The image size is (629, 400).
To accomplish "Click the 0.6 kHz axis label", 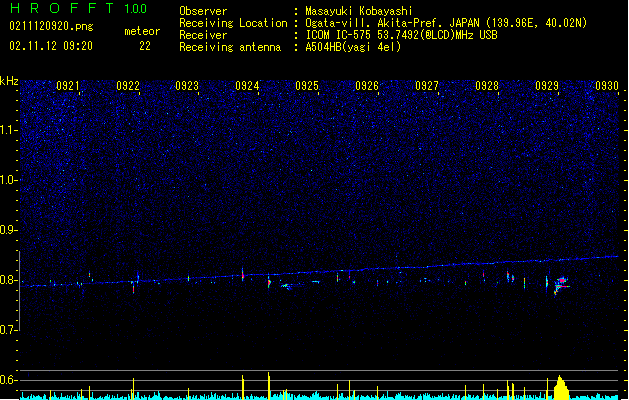I will (x=9, y=380).
